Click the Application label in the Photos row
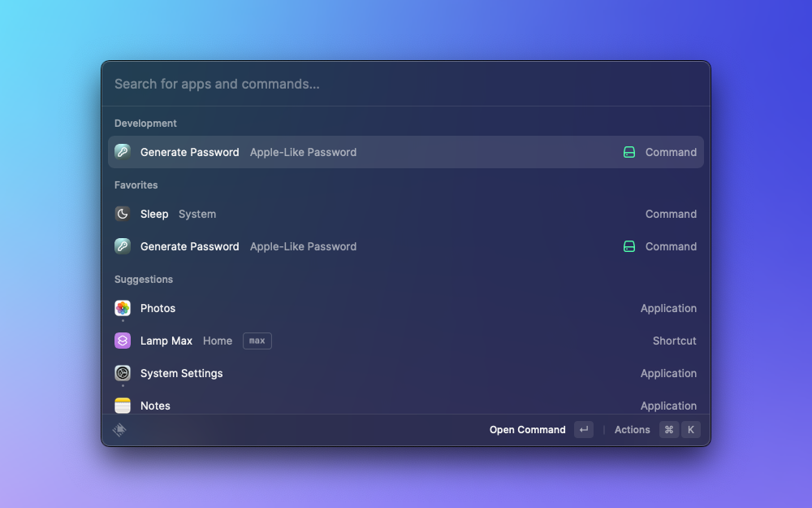Image resolution: width=812 pixels, height=508 pixels. coord(668,308)
